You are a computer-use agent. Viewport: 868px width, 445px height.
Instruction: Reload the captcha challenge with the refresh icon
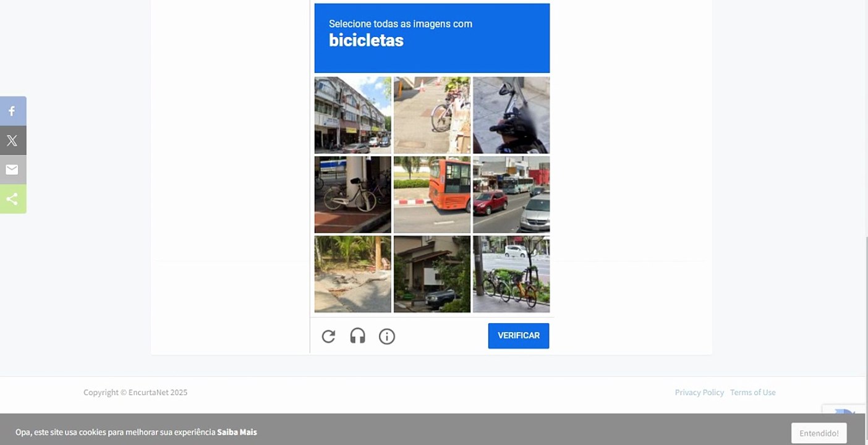click(328, 336)
